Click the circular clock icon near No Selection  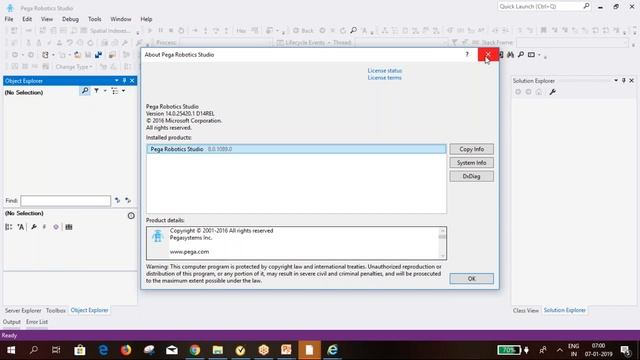[x=131, y=216]
